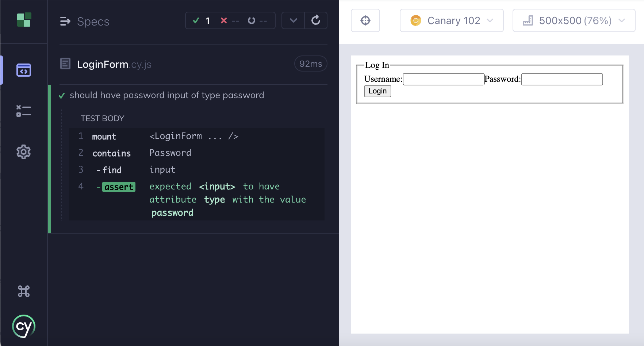Open the 500x500 viewport size dropdown
The height and width of the screenshot is (346, 644).
[573, 20]
